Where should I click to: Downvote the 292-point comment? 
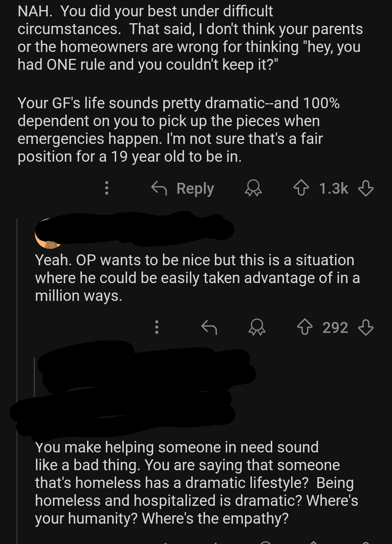(366, 327)
